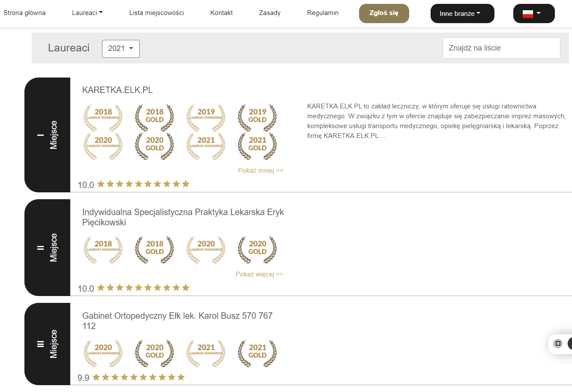Click the II Miejsce rank panel
This screenshot has width=572, height=392.
click(47, 248)
